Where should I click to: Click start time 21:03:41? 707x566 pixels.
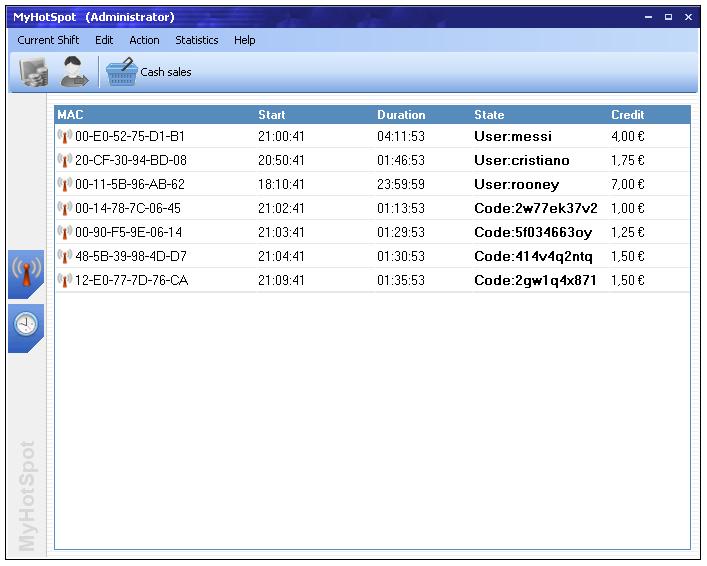point(281,232)
